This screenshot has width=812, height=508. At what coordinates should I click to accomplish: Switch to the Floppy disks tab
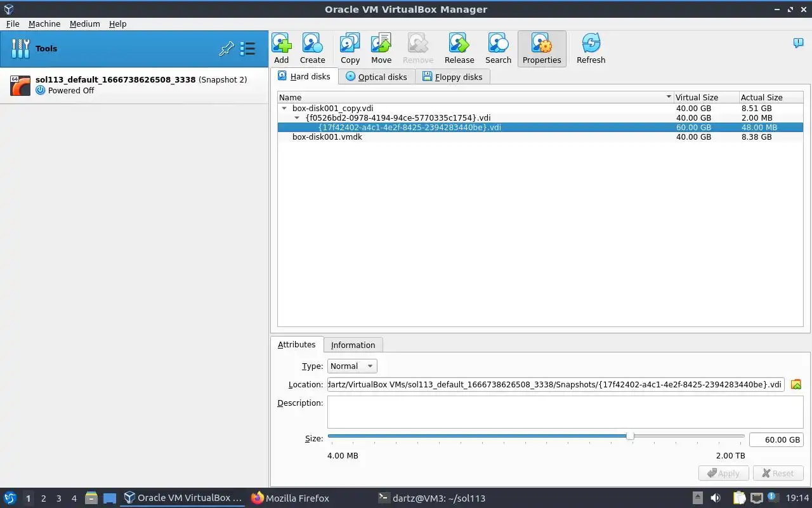(x=452, y=77)
